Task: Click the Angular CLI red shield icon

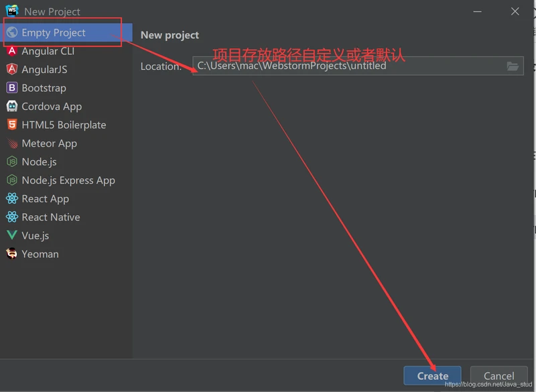Action: pyautogui.click(x=11, y=51)
